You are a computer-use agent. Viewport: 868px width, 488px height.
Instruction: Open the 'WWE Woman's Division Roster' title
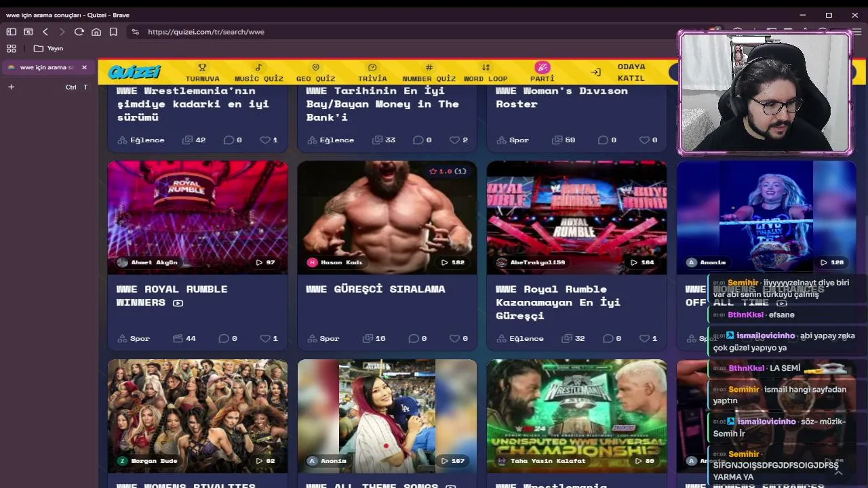[561, 97]
